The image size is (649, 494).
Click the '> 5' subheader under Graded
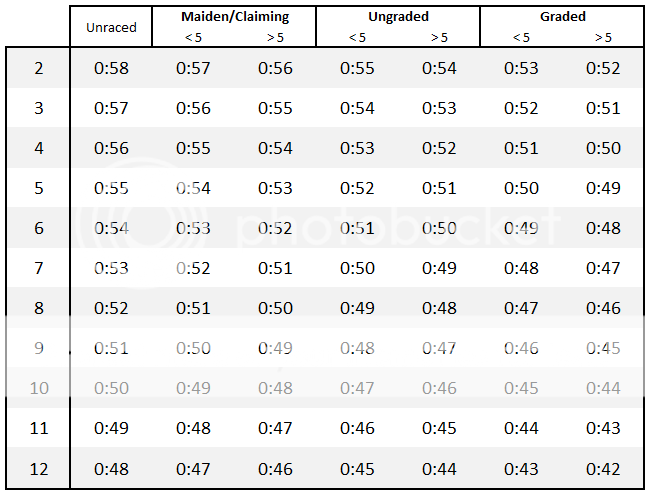pos(603,37)
